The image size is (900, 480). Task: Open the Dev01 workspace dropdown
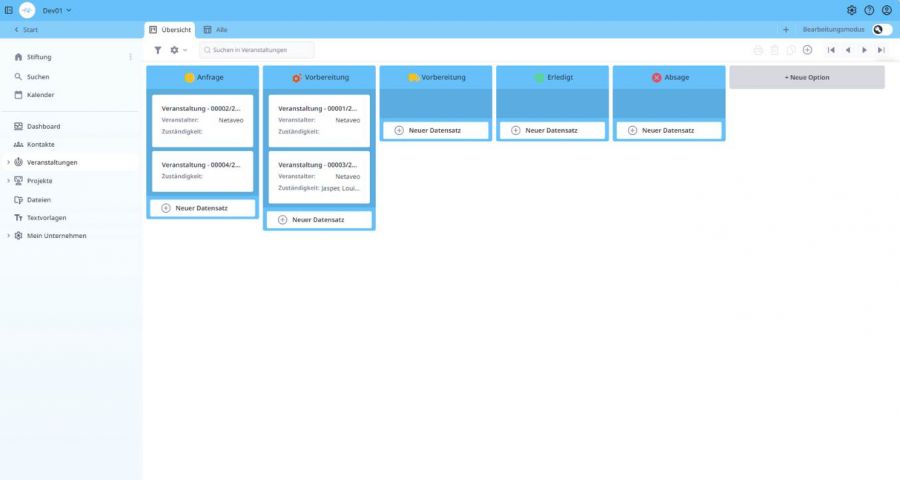click(57, 10)
